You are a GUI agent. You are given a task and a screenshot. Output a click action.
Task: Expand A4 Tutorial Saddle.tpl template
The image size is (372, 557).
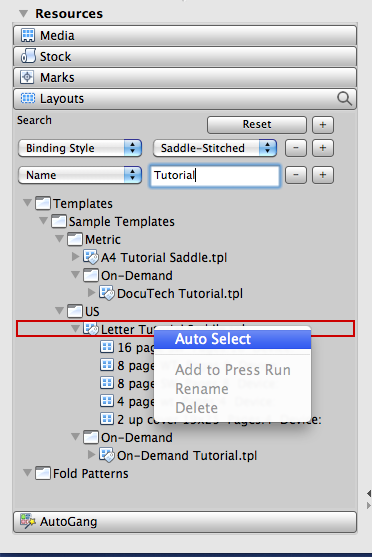click(75, 256)
